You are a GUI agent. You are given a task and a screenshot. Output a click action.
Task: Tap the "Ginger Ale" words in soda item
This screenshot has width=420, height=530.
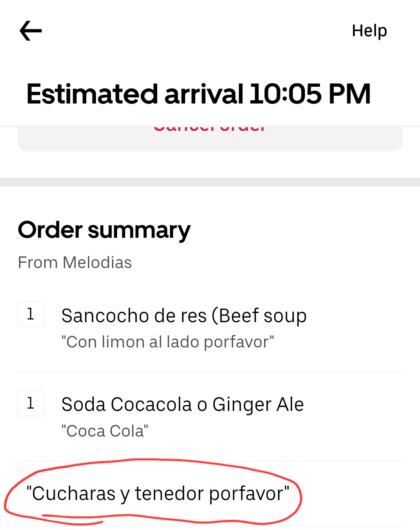click(258, 405)
